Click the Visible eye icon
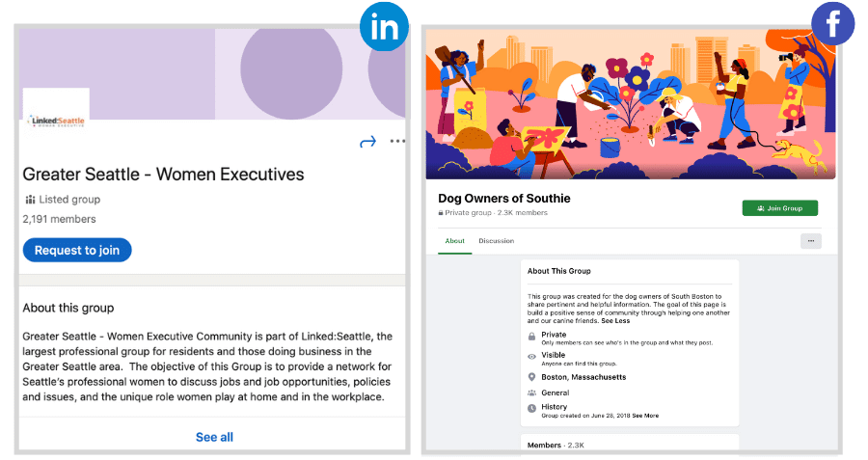Image resolution: width=868 pixels, height=460 pixels. [531, 356]
